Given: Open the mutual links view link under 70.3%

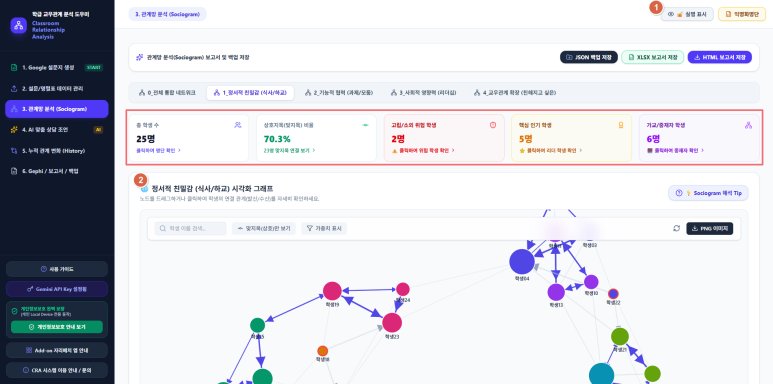Looking at the screenshot, I should [289, 150].
